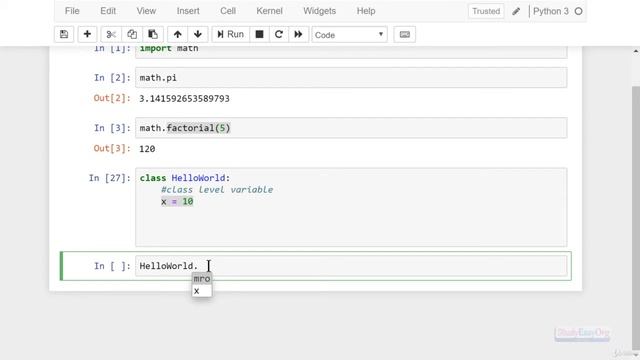Click the pencil edit mode indicator
This screenshot has width=640, height=360.
tap(516, 11)
